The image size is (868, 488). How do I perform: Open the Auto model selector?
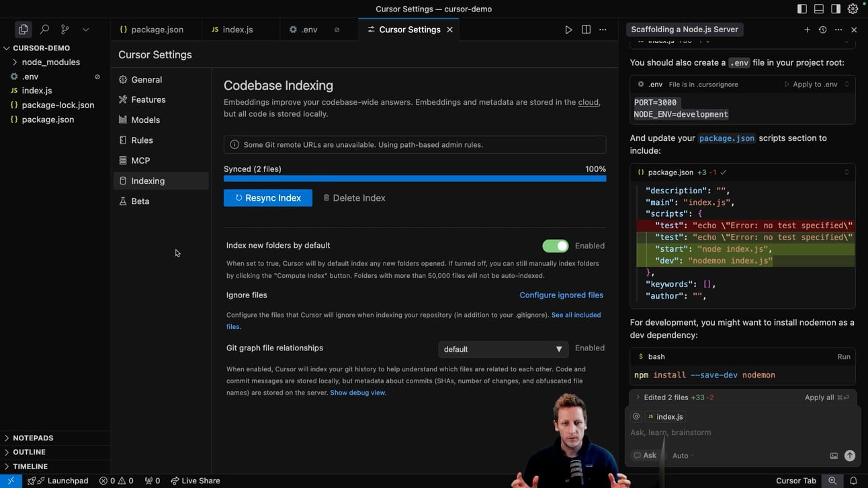(683, 455)
